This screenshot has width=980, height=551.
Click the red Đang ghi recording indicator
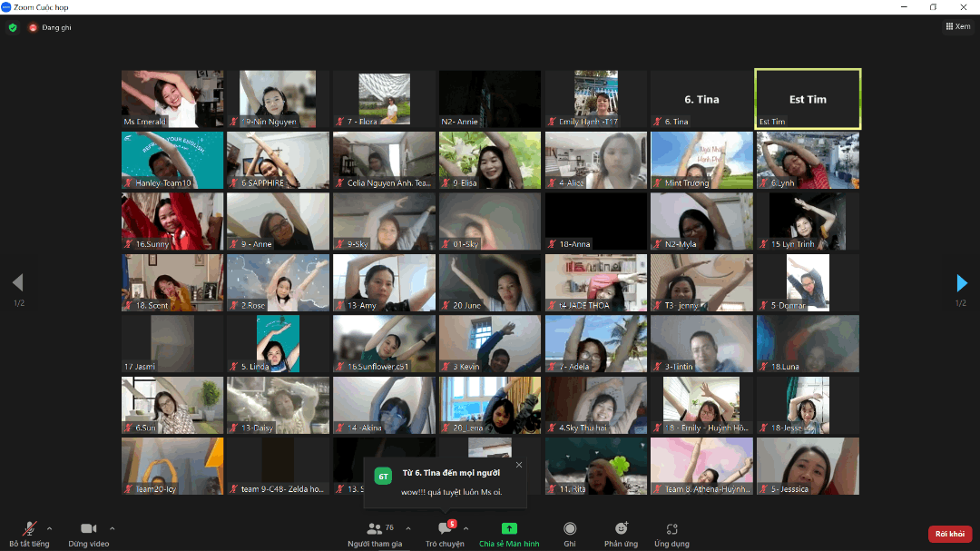pos(34,27)
